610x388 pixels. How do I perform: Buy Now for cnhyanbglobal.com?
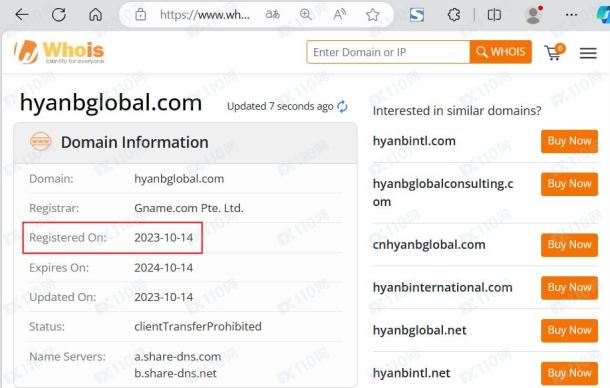click(569, 245)
